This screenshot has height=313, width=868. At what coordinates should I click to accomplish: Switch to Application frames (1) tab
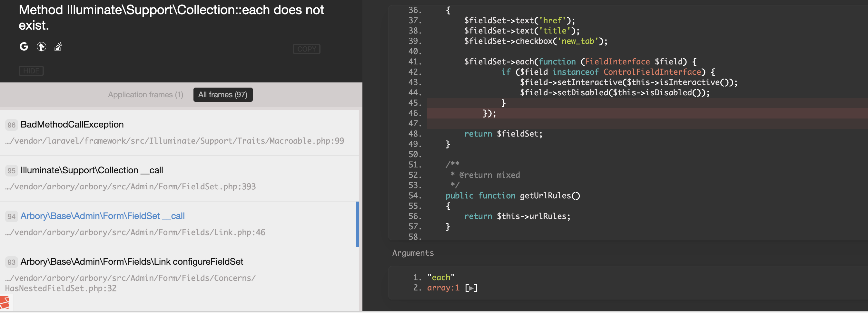[145, 95]
